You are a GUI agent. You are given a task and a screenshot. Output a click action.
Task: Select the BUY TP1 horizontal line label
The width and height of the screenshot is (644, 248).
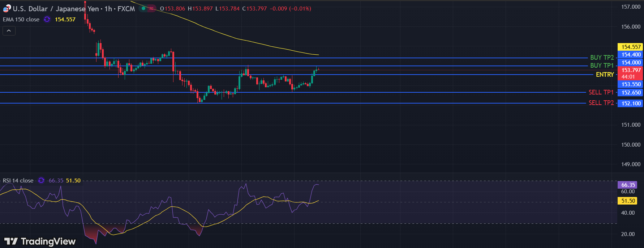click(x=602, y=66)
